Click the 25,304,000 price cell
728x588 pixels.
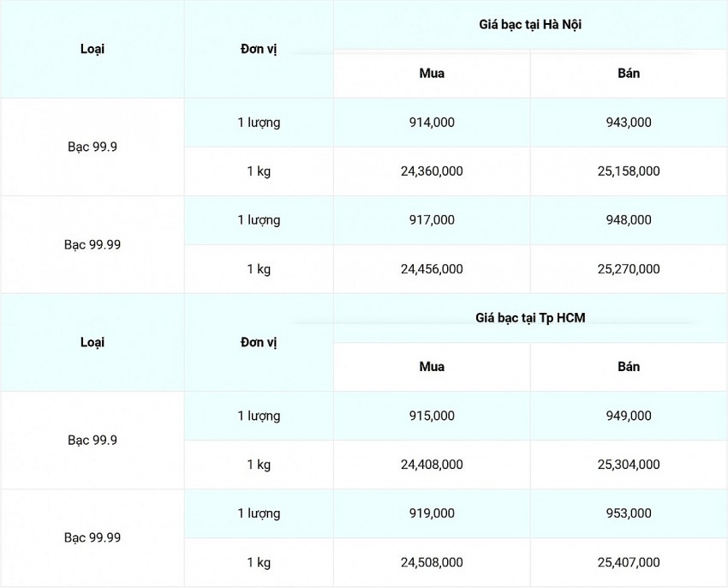click(629, 465)
